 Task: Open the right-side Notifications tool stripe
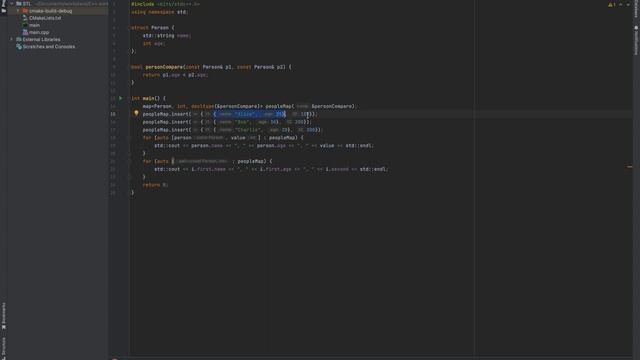[636, 41]
